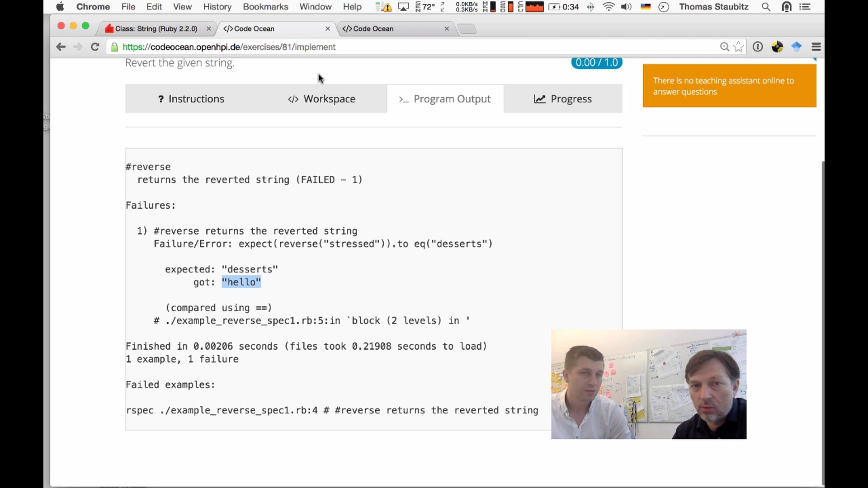This screenshot has width=868, height=488.
Task: Reload the page with refresh button
Action: click(x=95, y=47)
